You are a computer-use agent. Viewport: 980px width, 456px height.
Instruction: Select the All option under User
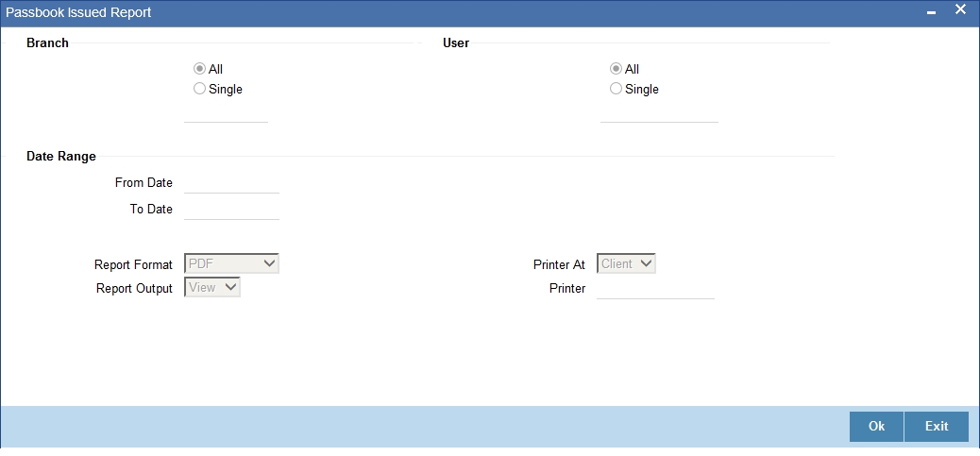click(x=616, y=69)
